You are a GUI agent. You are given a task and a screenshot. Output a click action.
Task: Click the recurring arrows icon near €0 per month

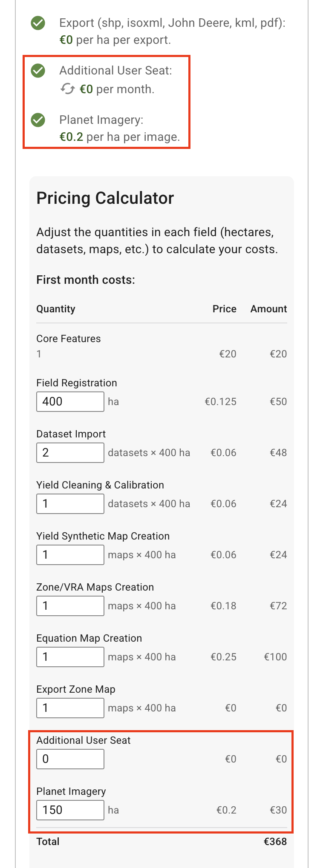click(67, 89)
